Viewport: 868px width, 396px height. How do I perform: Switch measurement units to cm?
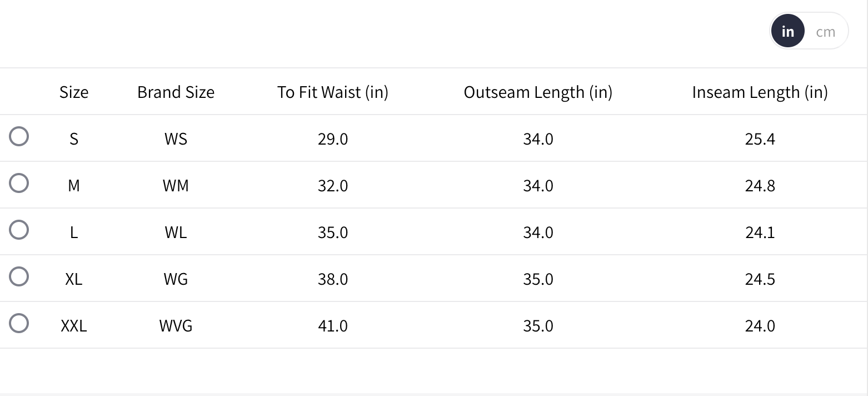point(825,32)
